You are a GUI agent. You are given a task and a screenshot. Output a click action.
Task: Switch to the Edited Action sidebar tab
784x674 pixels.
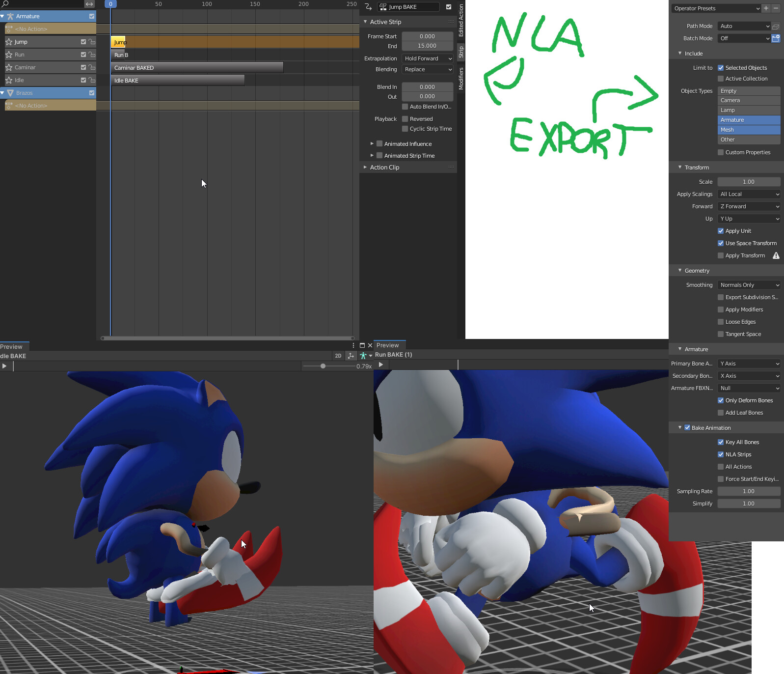click(x=461, y=20)
